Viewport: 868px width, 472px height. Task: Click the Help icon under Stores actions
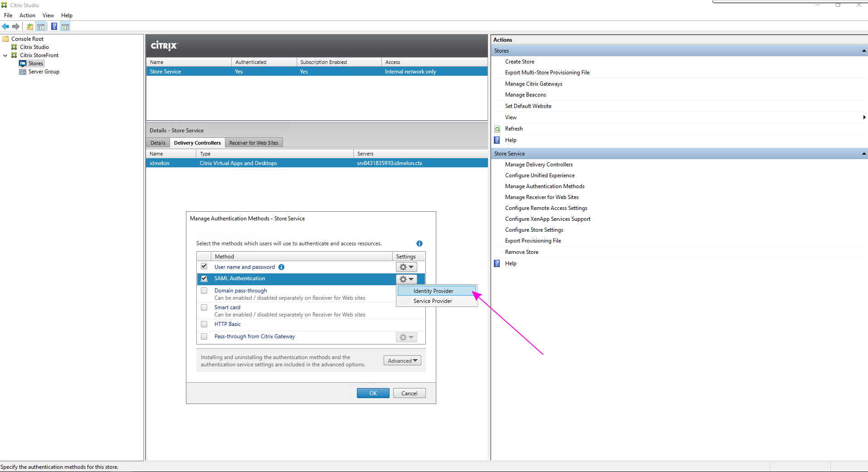[497, 140]
